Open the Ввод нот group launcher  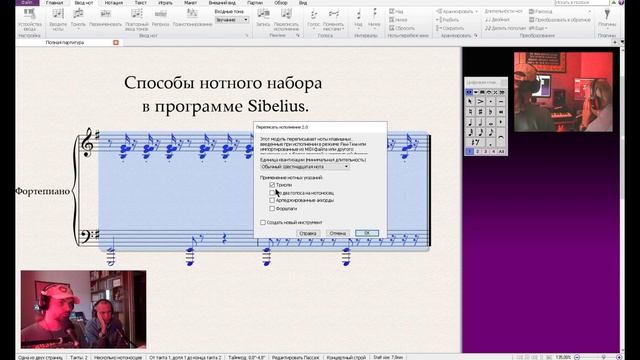click(247, 36)
